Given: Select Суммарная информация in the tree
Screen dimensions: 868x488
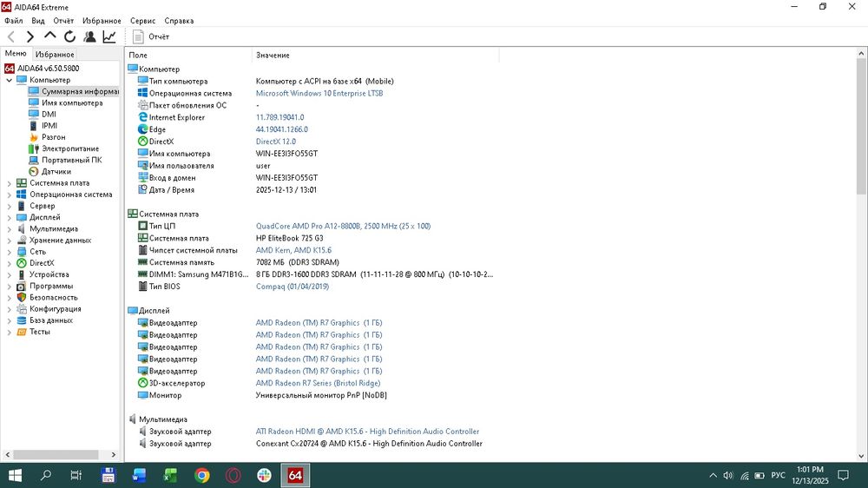Looking at the screenshot, I should [x=73, y=91].
